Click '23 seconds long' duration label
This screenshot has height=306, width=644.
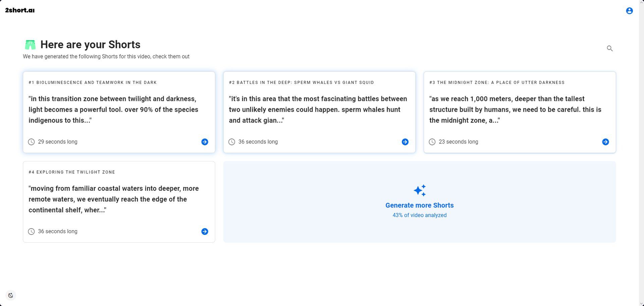pos(459,142)
